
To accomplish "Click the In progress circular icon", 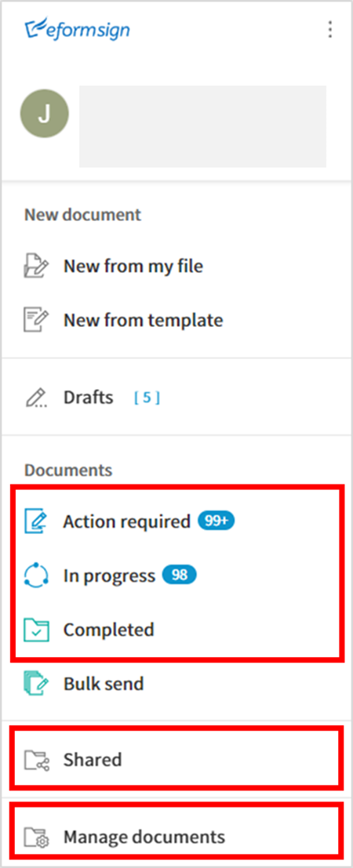I will point(36,576).
